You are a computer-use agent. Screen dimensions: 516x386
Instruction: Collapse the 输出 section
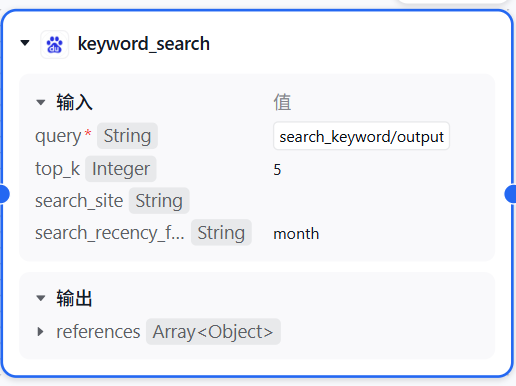coord(41,298)
